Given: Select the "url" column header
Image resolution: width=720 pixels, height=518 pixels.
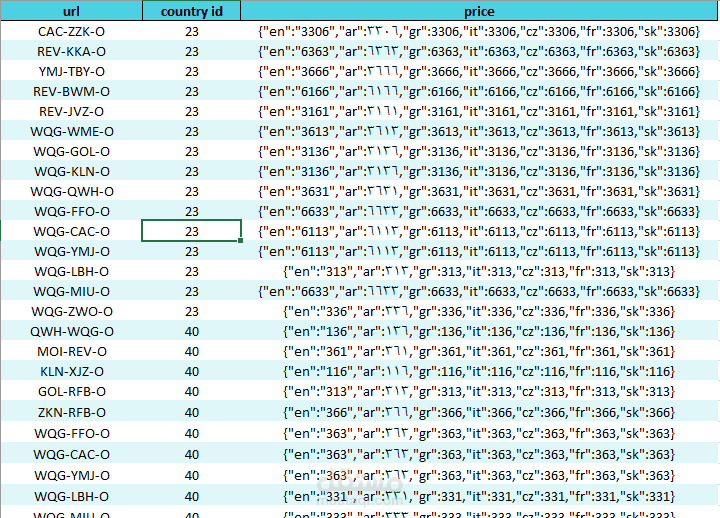Looking at the screenshot, I should pos(71,11).
